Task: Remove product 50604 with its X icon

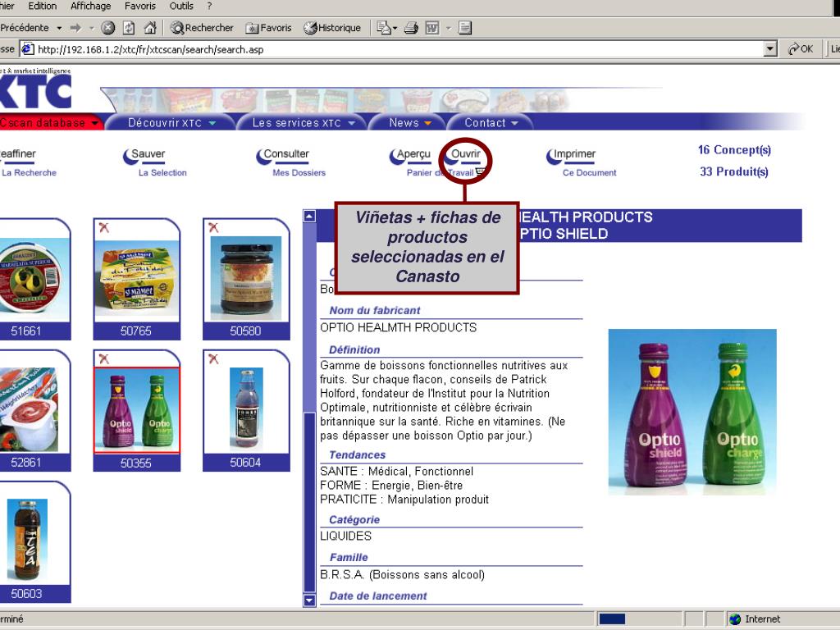Action: coord(213,359)
